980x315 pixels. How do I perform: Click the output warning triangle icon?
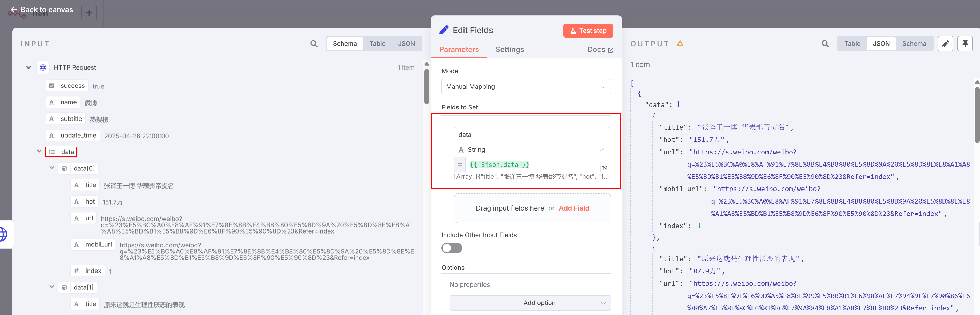[x=680, y=44]
